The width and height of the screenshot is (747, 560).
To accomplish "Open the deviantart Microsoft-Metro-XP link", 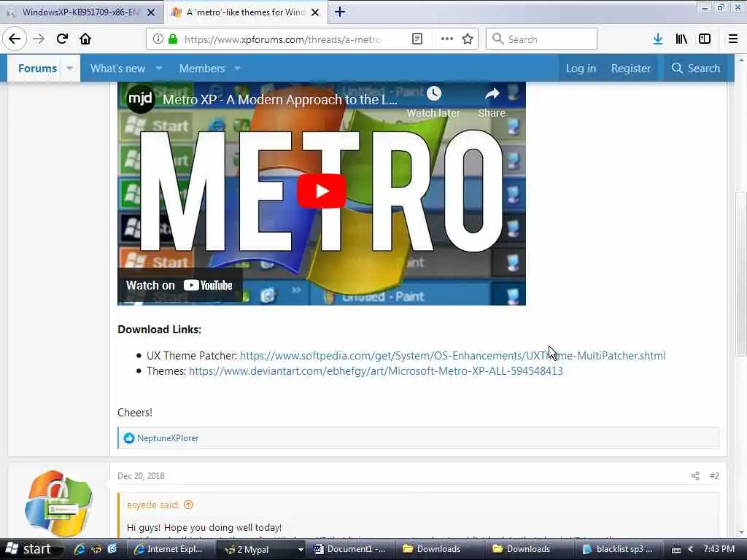I will tap(376, 371).
